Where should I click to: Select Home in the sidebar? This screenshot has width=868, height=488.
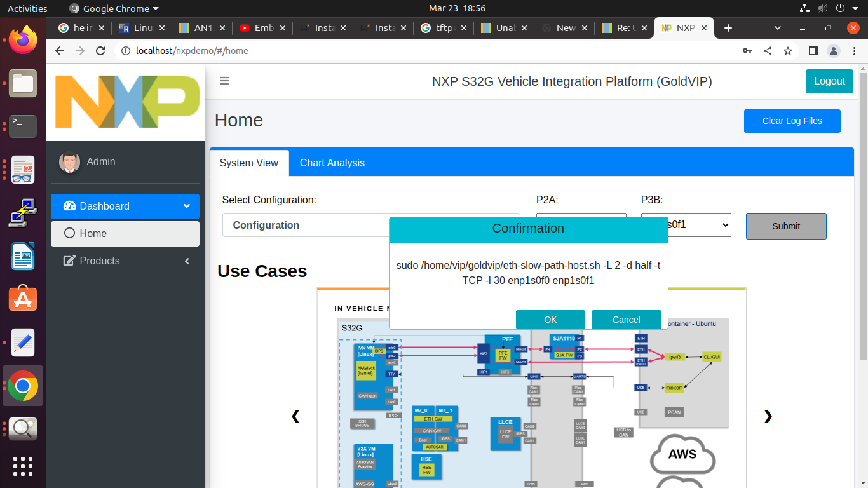click(x=125, y=234)
